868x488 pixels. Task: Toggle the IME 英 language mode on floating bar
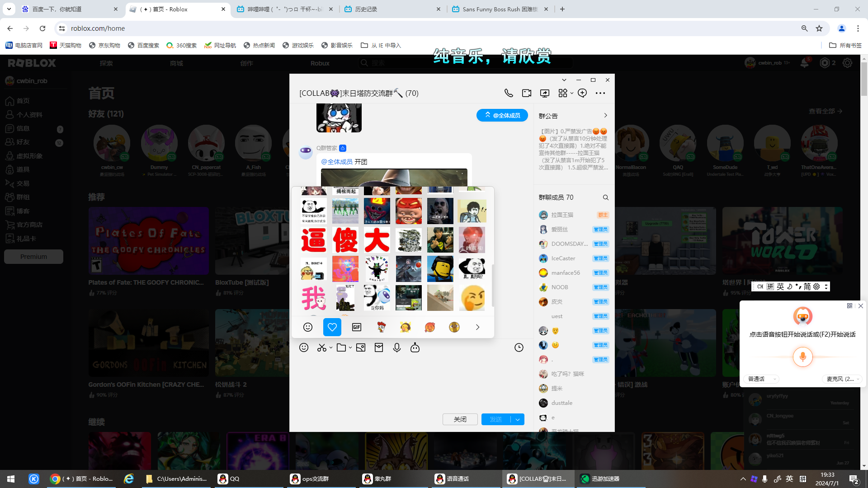780,286
